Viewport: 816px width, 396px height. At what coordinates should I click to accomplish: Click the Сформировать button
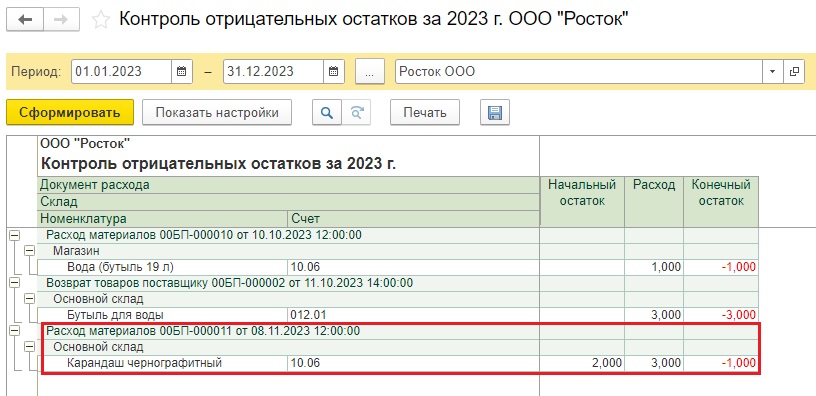pos(70,112)
